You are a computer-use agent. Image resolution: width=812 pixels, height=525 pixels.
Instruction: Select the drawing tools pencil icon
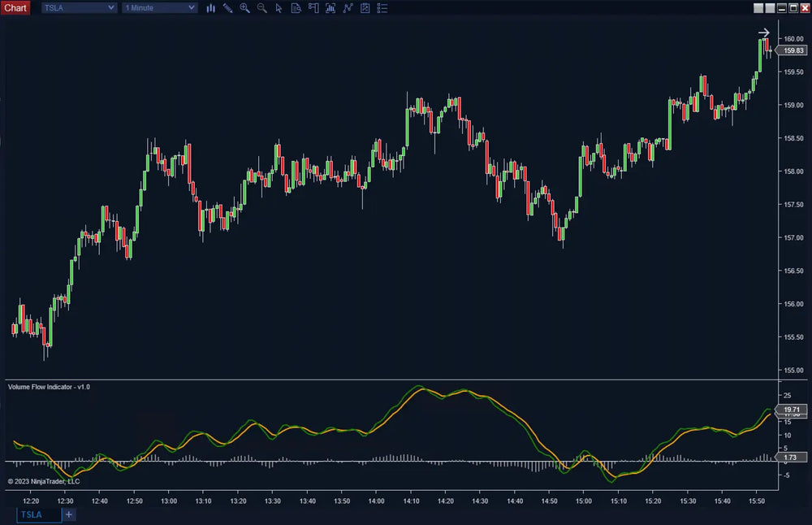(x=227, y=8)
